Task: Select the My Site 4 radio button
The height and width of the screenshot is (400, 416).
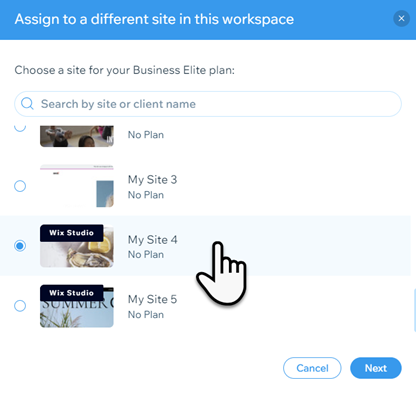Action: tap(20, 246)
